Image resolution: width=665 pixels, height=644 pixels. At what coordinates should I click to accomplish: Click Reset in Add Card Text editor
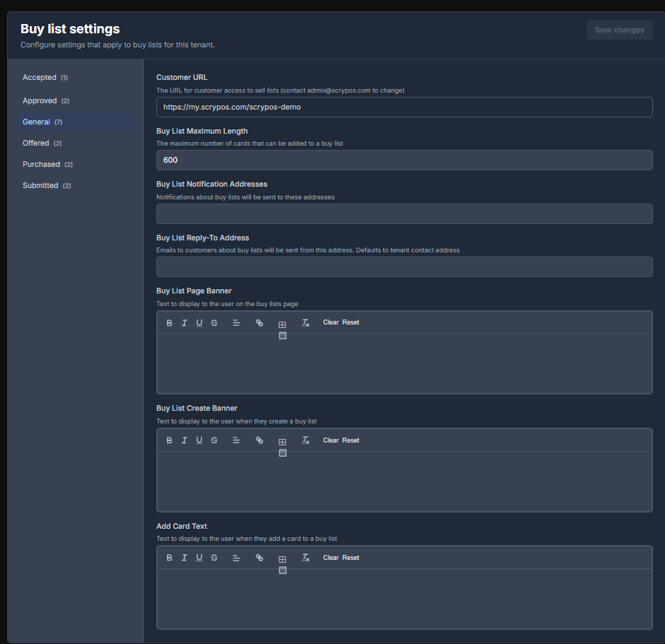pos(351,558)
